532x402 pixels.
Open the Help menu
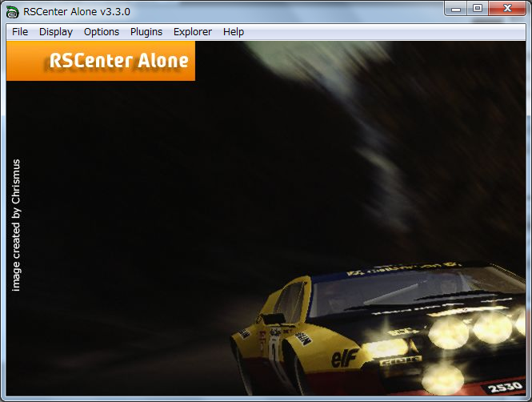tap(234, 32)
